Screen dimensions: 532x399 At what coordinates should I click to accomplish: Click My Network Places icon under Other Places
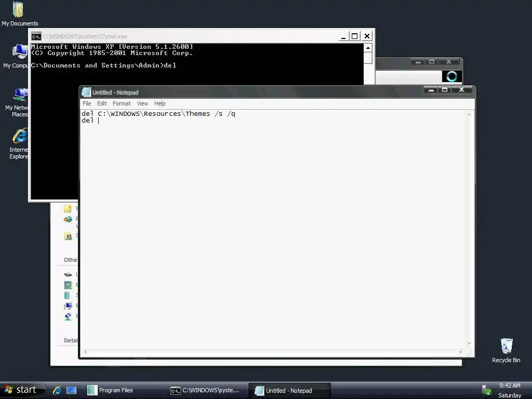68,316
